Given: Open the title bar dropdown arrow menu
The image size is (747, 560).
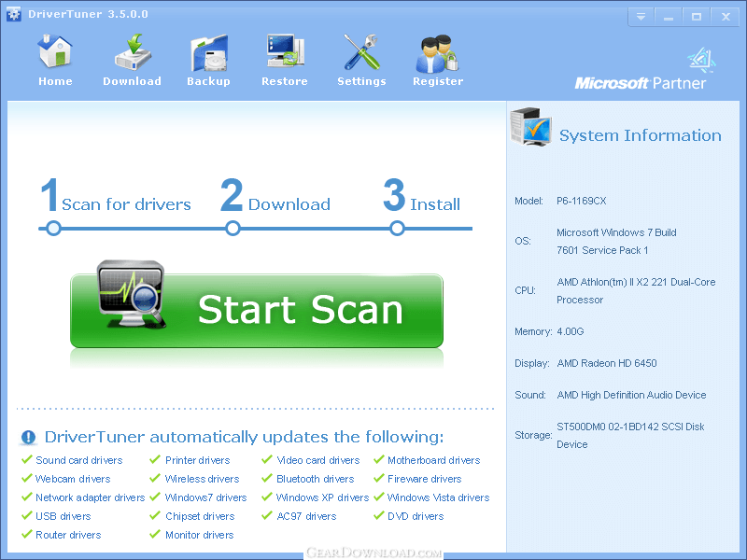Looking at the screenshot, I should click(641, 17).
